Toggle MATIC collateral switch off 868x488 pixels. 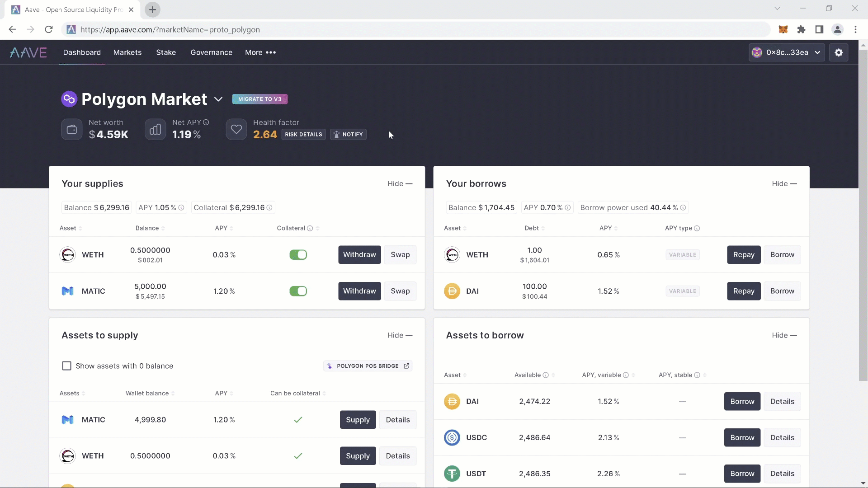coord(298,291)
